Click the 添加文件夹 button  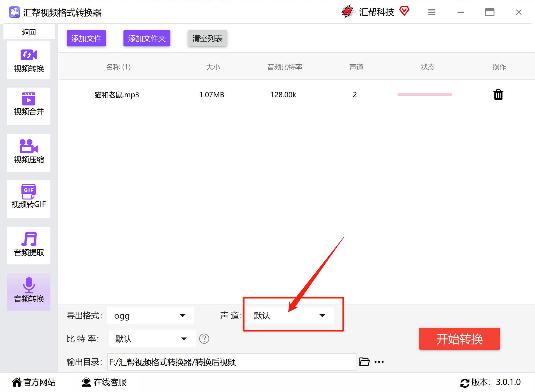tap(147, 38)
